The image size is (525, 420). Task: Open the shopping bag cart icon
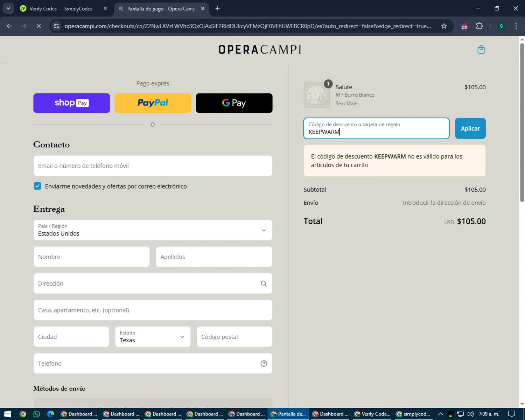[481, 49]
